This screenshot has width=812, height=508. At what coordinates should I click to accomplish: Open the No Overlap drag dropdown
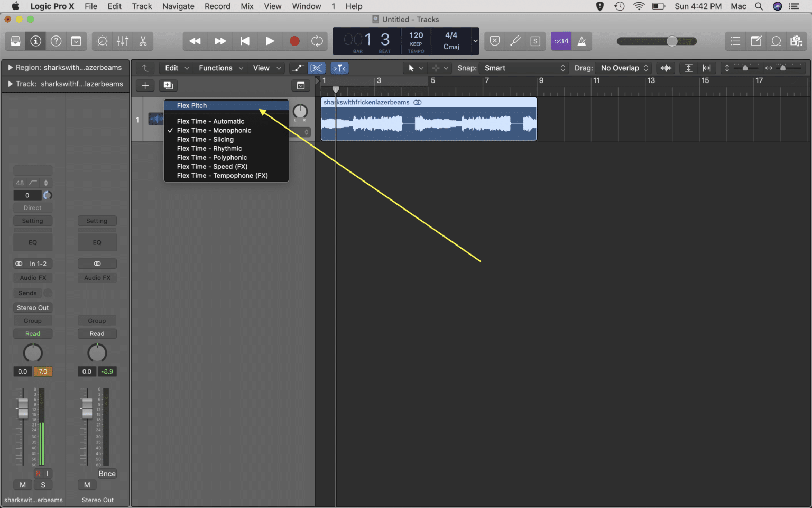point(624,68)
